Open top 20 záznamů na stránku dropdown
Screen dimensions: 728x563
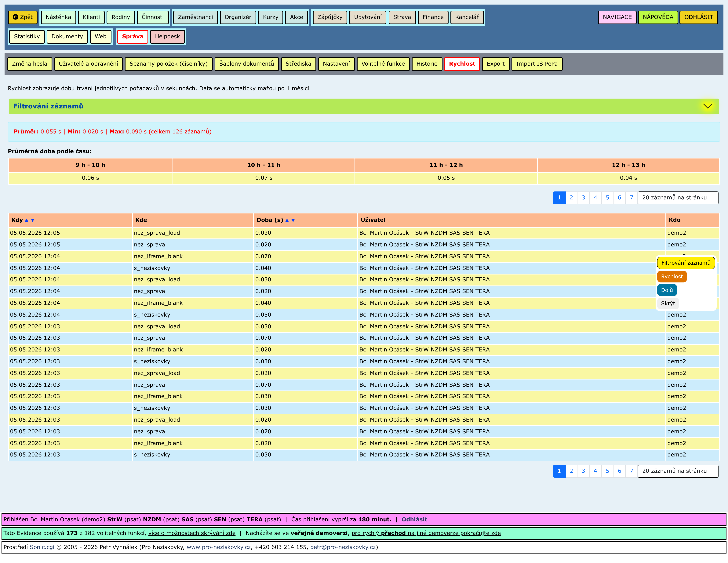678,198
